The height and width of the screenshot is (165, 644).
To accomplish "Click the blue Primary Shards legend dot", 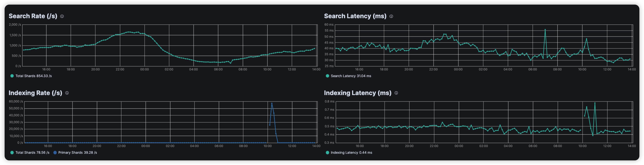I will point(55,152).
